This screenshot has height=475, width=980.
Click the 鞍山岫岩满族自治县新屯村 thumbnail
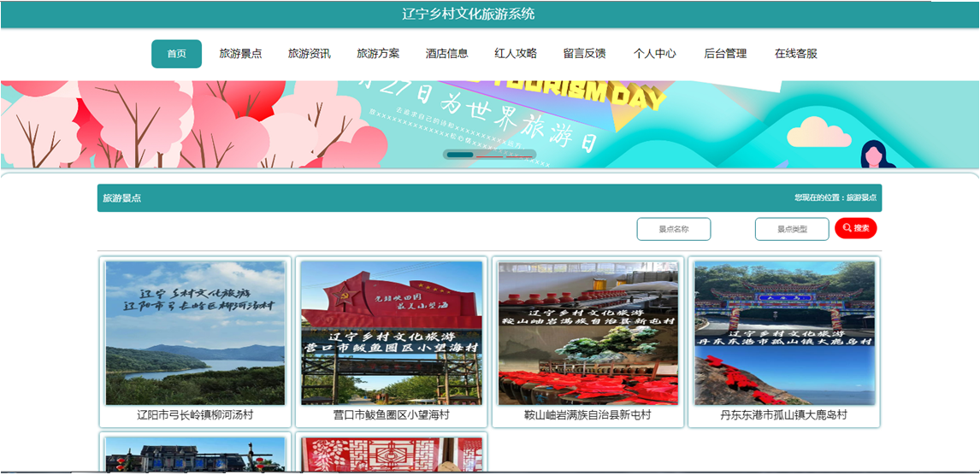click(587, 332)
